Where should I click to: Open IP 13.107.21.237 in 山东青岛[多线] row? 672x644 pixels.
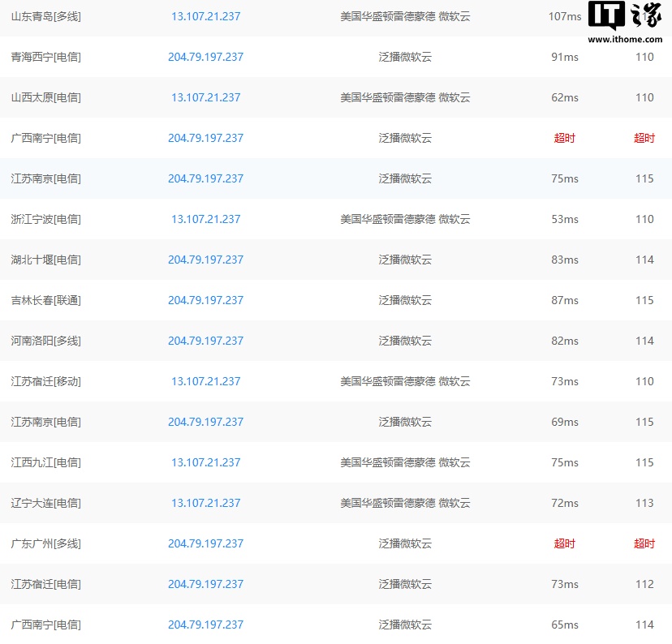[x=205, y=16]
